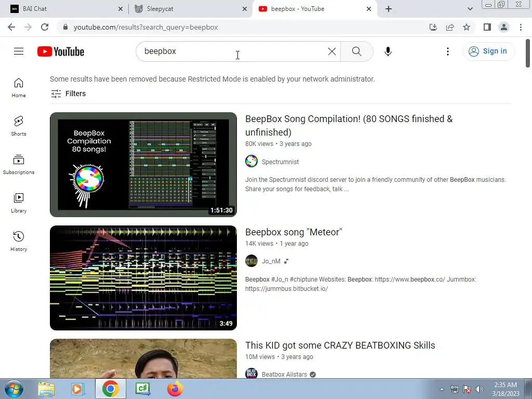This screenshot has height=399, width=532.
Task: Close the Sleepycat tab
Action: click(245, 9)
